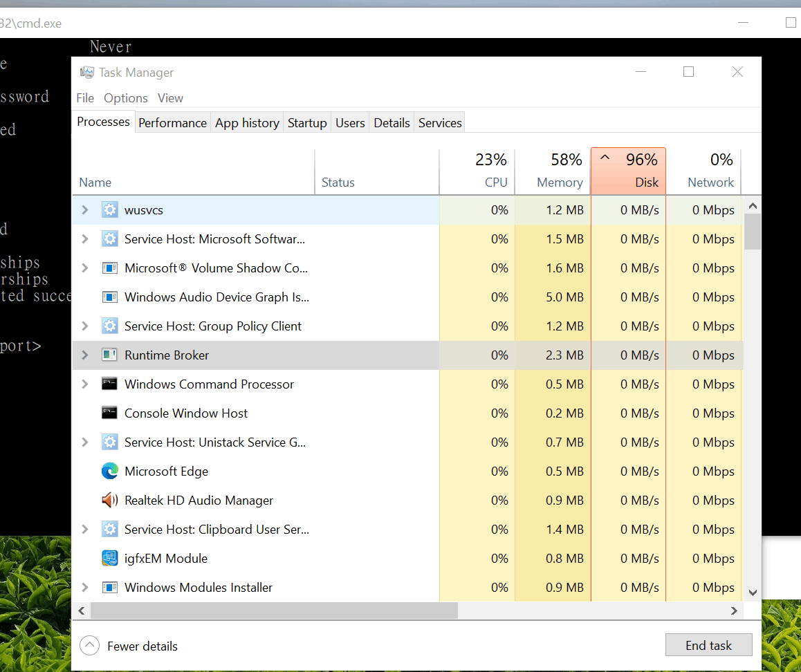Click the igfxEM Module icon
This screenshot has height=672, width=801.
pyautogui.click(x=109, y=559)
